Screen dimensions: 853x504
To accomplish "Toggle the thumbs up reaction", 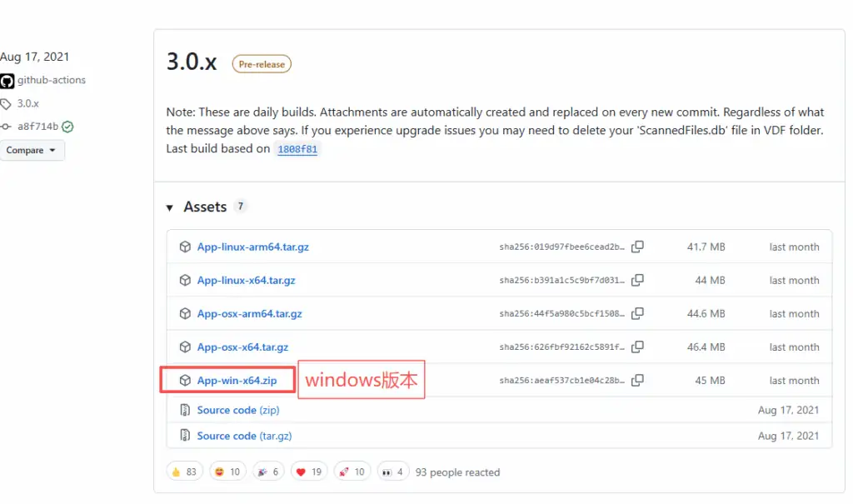I will pos(184,472).
